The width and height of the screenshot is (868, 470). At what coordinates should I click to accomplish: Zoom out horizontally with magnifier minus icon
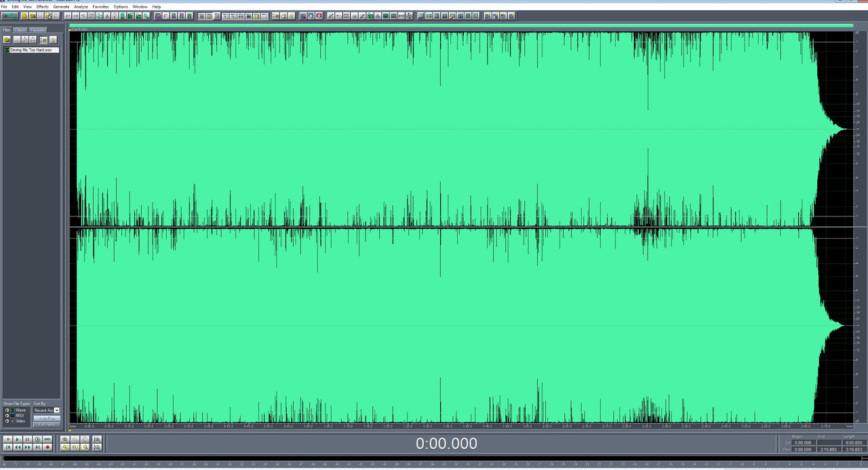(x=75, y=439)
